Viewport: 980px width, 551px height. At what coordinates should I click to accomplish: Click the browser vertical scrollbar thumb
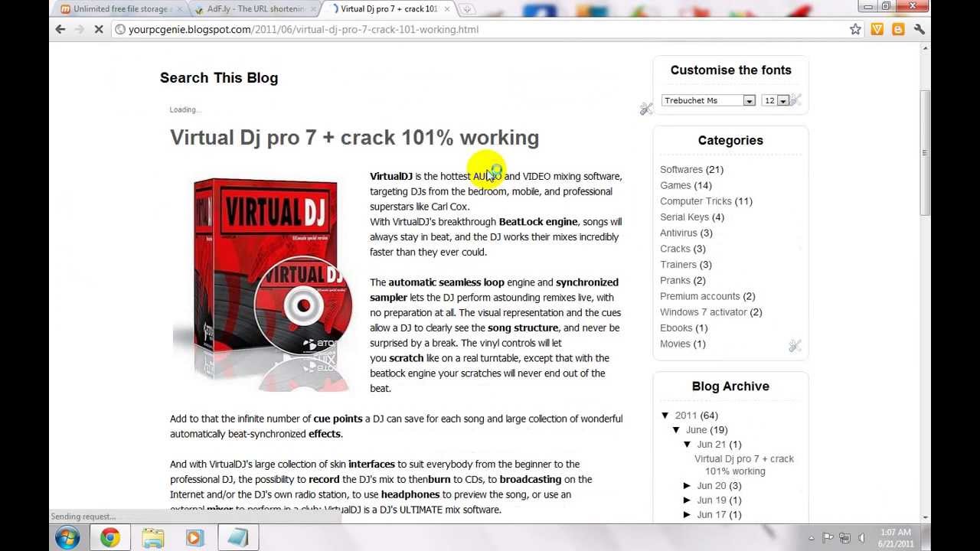(x=926, y=153)
